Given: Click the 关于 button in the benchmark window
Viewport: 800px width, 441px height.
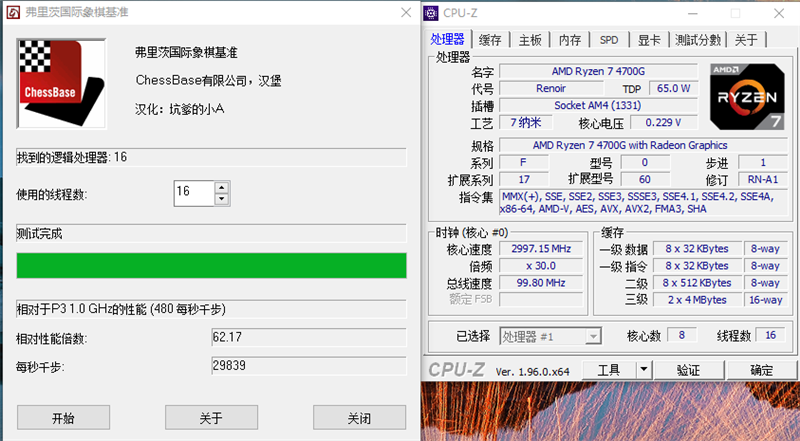Looking at the screenshot, I should point(211,418).
